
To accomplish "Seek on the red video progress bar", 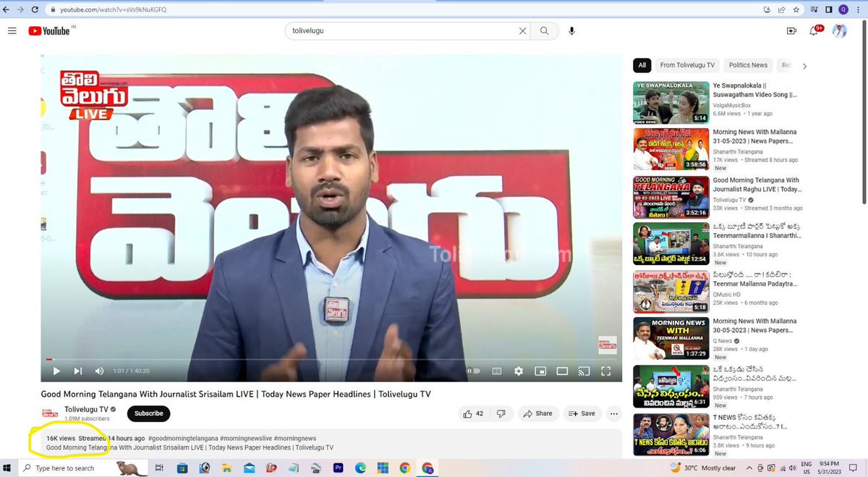I will tap(331, 360).
